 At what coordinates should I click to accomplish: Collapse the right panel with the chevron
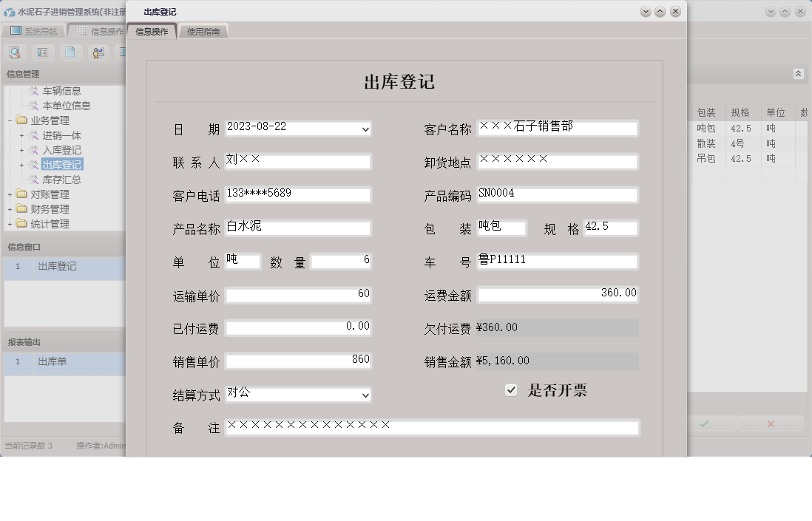797,74
